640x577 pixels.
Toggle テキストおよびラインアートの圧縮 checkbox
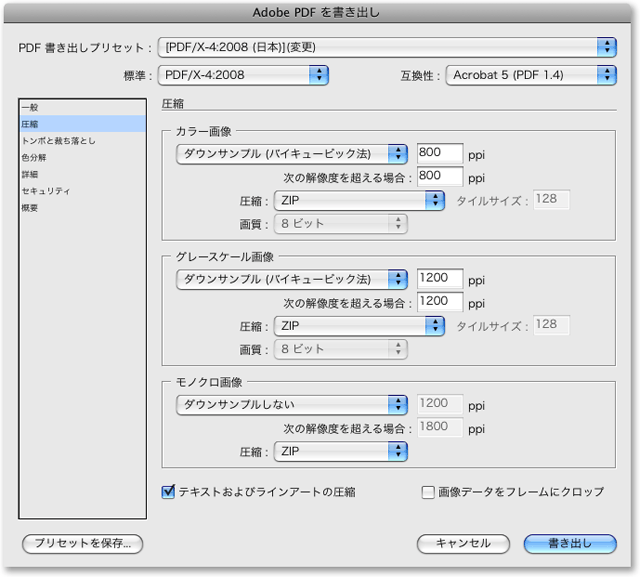click(x=169, y=492)
